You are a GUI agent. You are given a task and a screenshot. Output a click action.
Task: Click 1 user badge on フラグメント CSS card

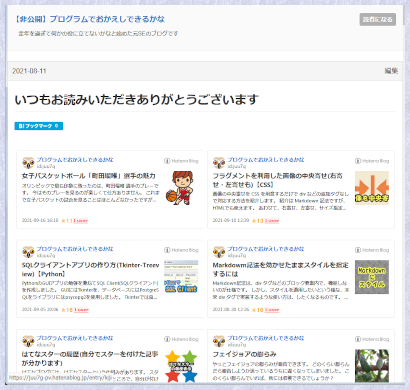[272, 221]
